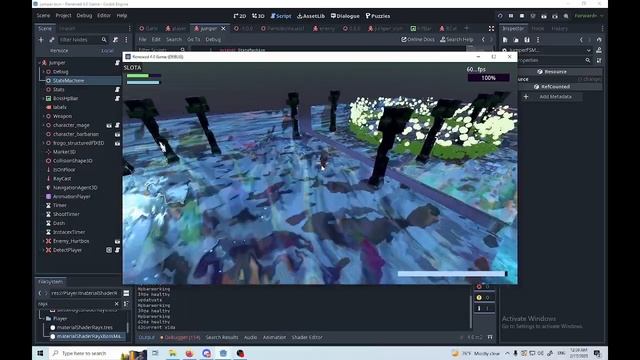Expand the Enemy_Hurtbox node
The height and width of the screenshot is (360, 640).
pyautogui.click(x=44, y=241)
